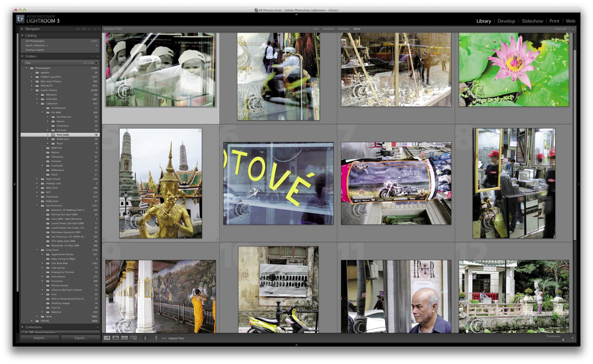Collapse Scott's Photos folder
Screen dimensions: 593x364
32,90
